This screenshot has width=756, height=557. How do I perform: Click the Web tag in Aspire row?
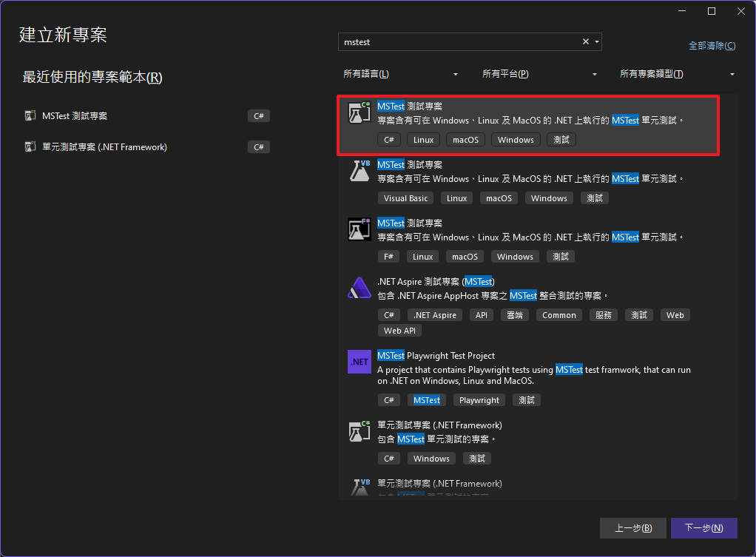(675, 315)
